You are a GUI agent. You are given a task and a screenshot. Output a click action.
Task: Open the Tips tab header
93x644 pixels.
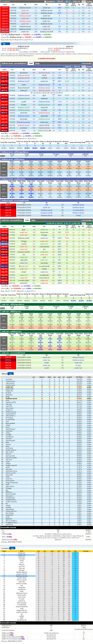coord(4,44)
